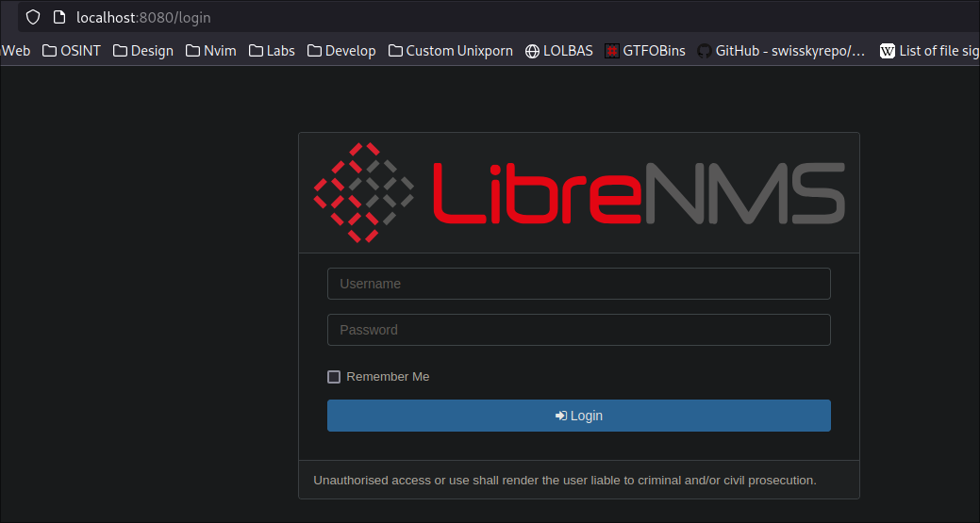This screenshot has width=980, height=523.
Task: Enable the Remember Me checkbox
Action: [334, 377]
